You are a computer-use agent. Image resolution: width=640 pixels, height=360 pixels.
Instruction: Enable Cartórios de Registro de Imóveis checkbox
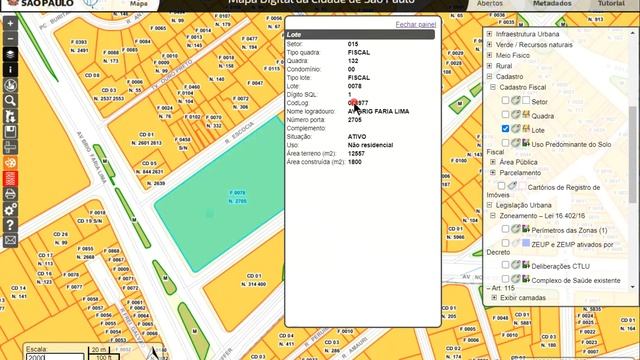(x=501, y=186)
